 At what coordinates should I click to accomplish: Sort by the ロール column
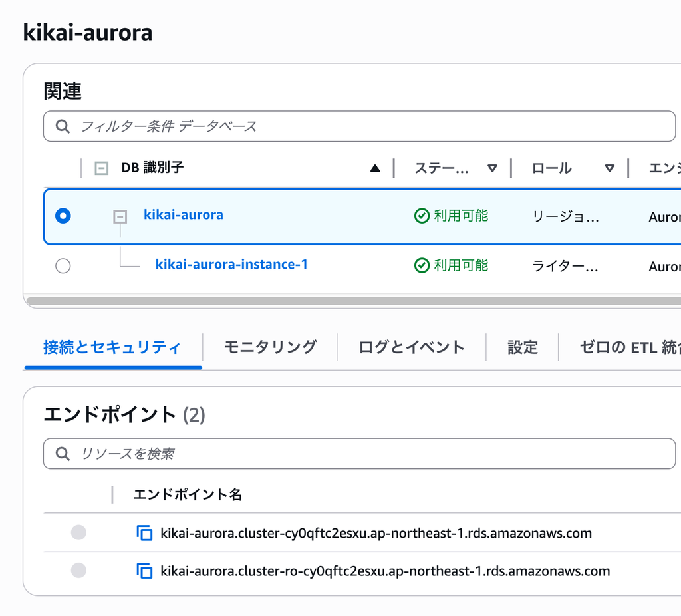click(x=610, y=168)
